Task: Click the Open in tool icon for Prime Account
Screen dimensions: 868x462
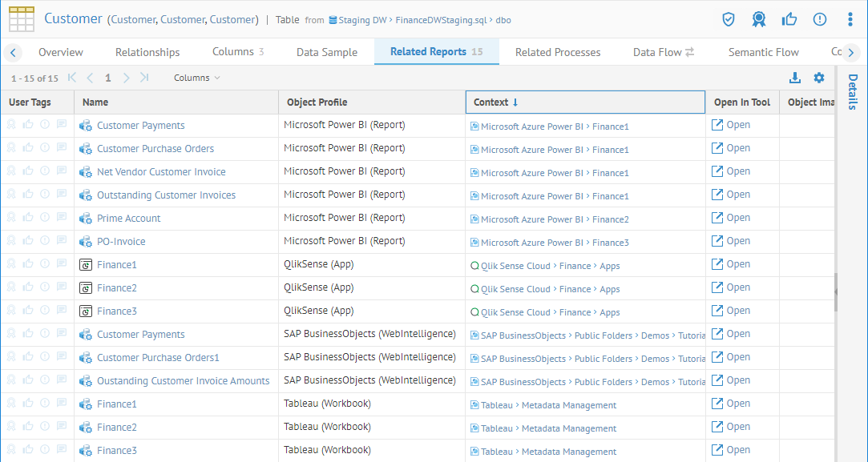Action: click(718, 218)
